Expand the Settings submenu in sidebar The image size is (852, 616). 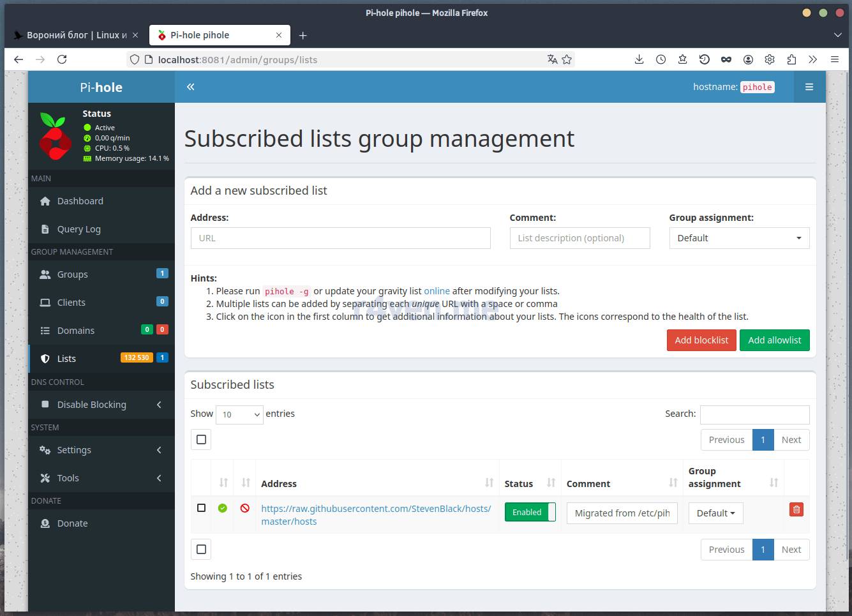tap(101, 450)
